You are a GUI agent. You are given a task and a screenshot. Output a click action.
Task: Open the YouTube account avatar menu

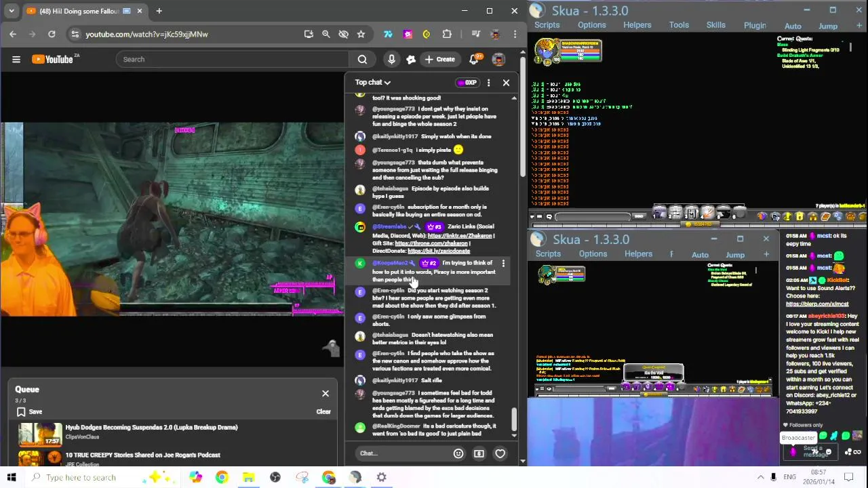coord(498,59)
